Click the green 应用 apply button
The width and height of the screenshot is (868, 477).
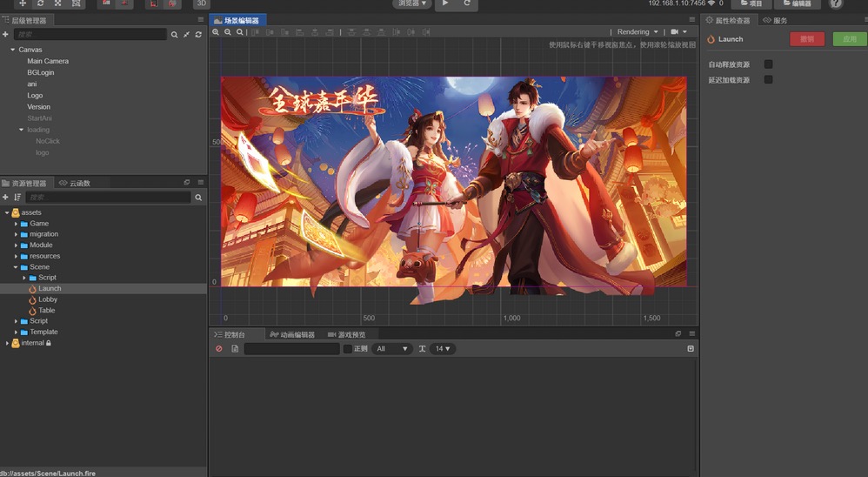(x=849, y=39)
